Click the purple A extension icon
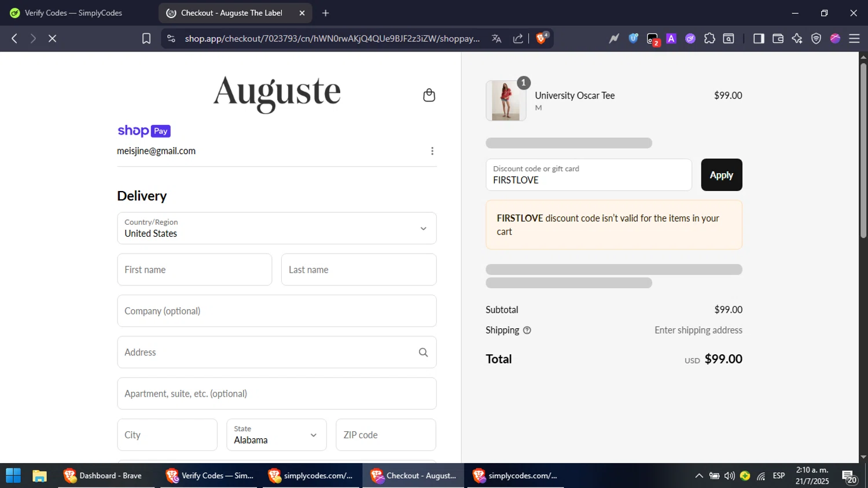Viewport: 868px width, 488px height. coord(671,39)
